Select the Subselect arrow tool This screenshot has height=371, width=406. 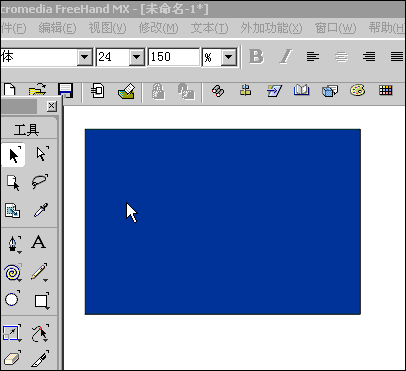click(x=41, y=154)
